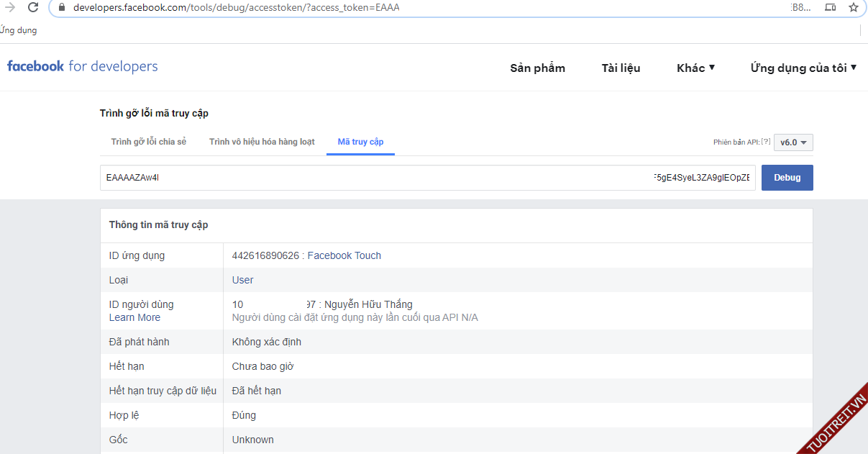Click the forward navigation arrow
The width and height of the screenshot is (868, 454).
coord(10,7)
